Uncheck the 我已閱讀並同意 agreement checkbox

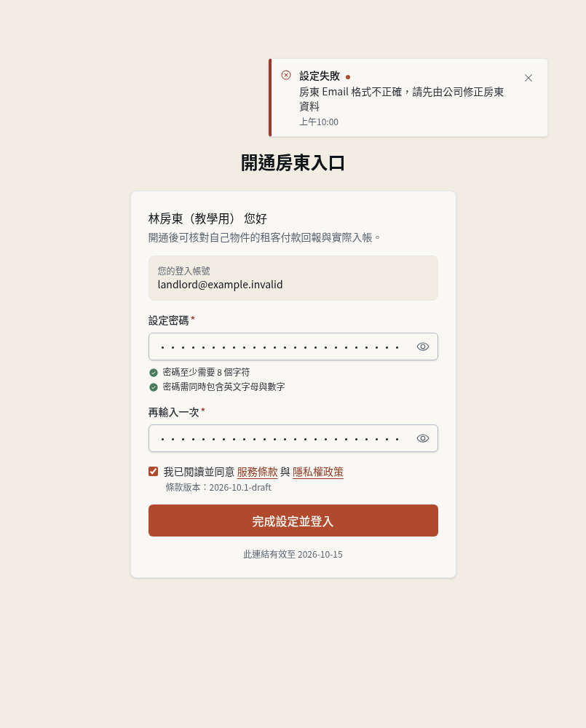coord(153,472)
